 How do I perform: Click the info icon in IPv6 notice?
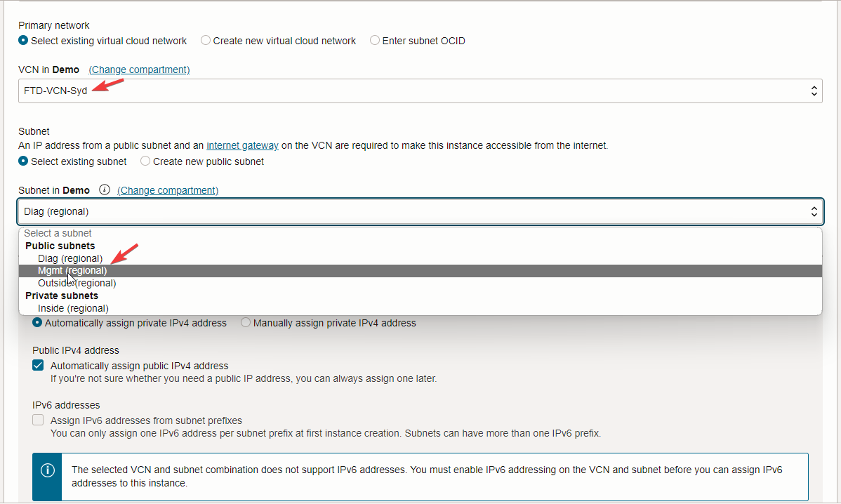pos(48,470)
